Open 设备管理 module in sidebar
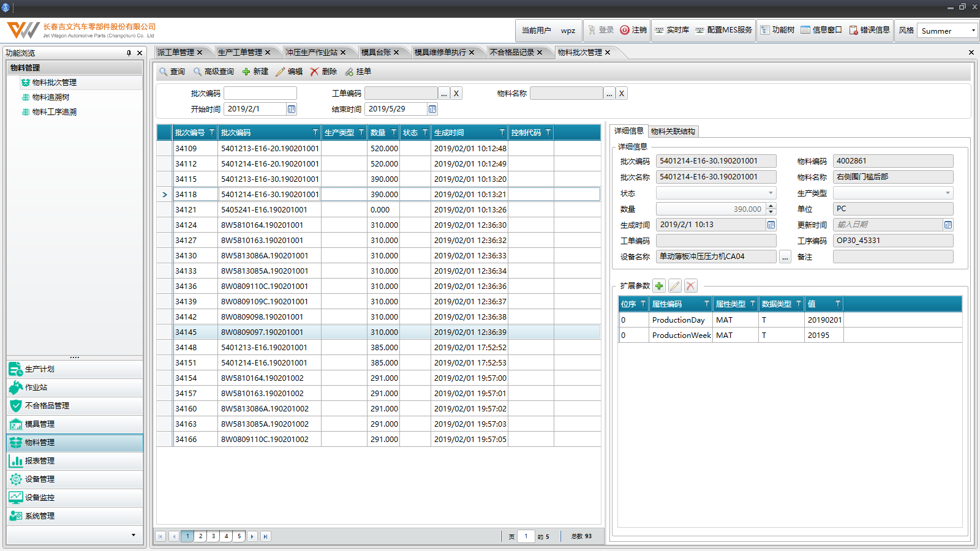Screen dimensions: 980x551 75,479
